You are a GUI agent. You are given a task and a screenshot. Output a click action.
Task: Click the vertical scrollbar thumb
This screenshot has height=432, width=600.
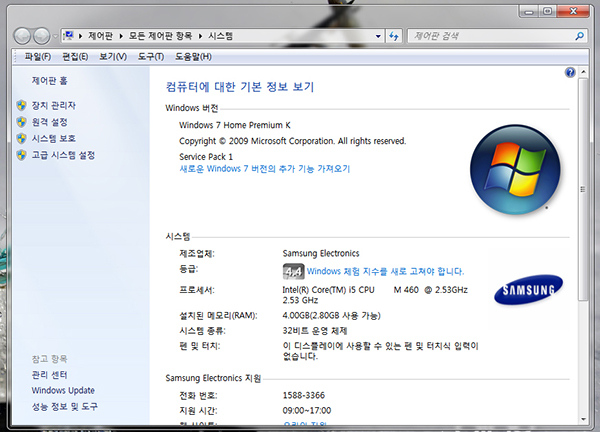[x=583, y=189]
